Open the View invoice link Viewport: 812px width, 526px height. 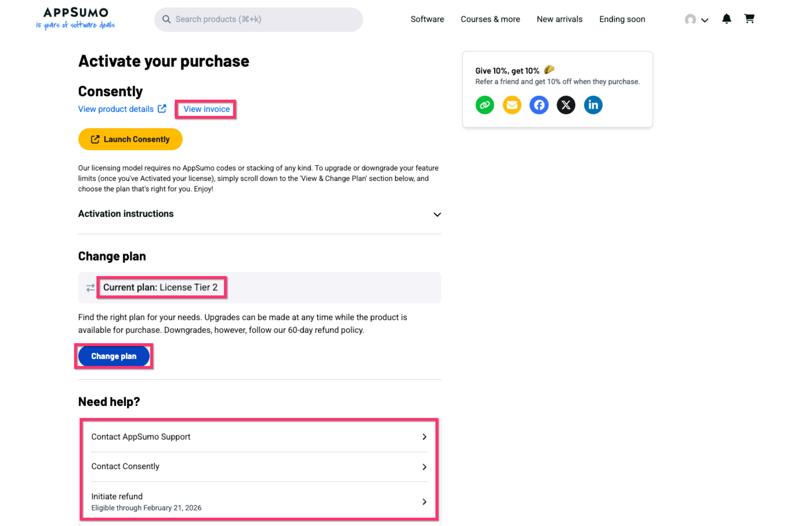click(x=206, y=109)
